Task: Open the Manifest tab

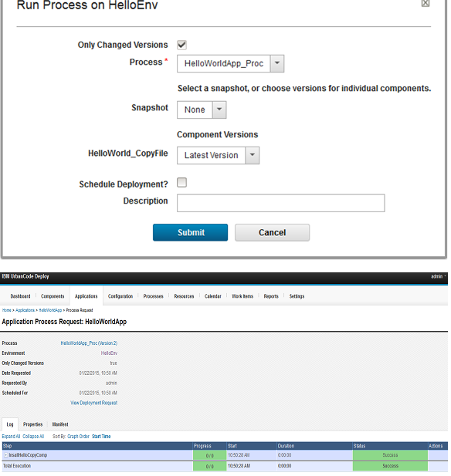Action: 60,426
